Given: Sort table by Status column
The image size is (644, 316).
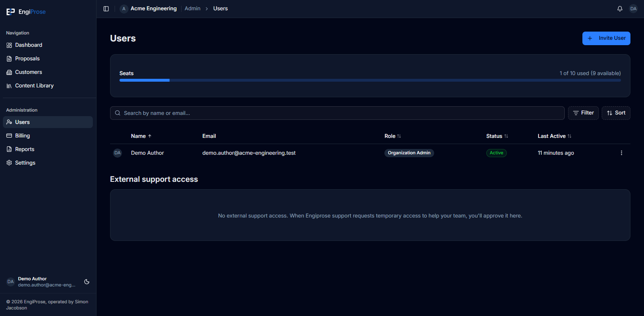Looking at the screenshot, I should click(x=497, y=136).
